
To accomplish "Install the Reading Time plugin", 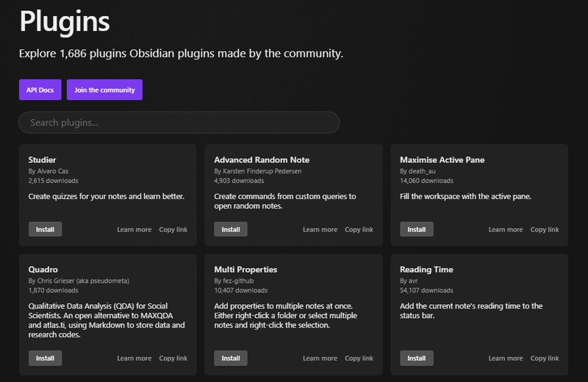I will coord(417,358).
